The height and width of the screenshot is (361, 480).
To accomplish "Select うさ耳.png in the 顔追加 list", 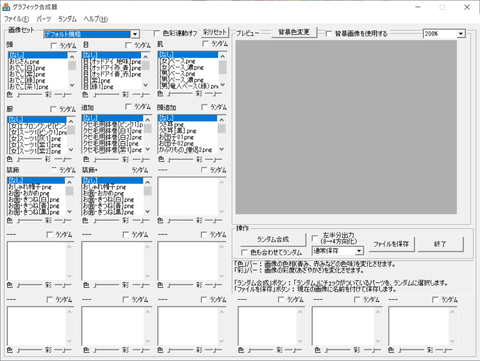I will click(188, 125).
